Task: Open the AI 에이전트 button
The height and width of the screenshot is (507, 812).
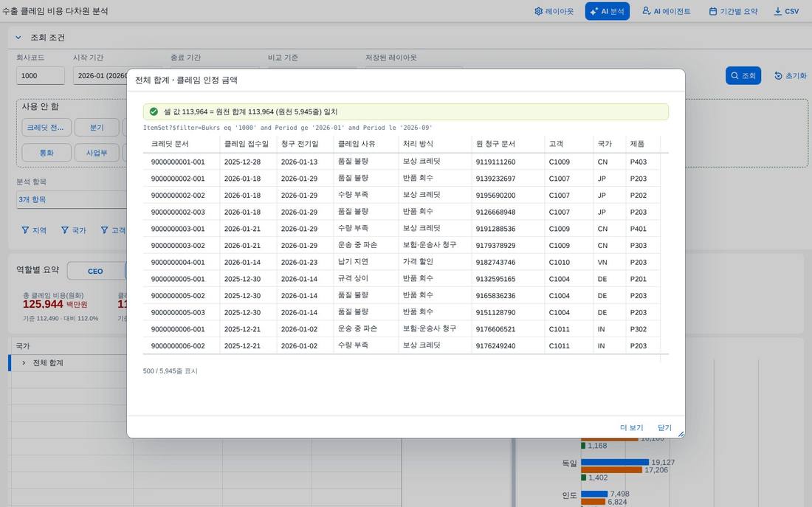Action: (x=667, y=11)
